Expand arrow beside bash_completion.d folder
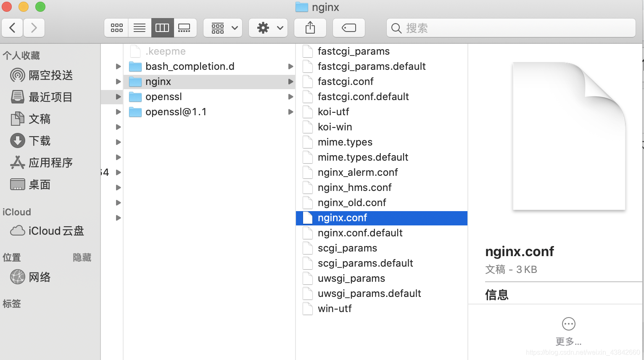Screen dimensions: 644x360 click(x=290, y=66)
